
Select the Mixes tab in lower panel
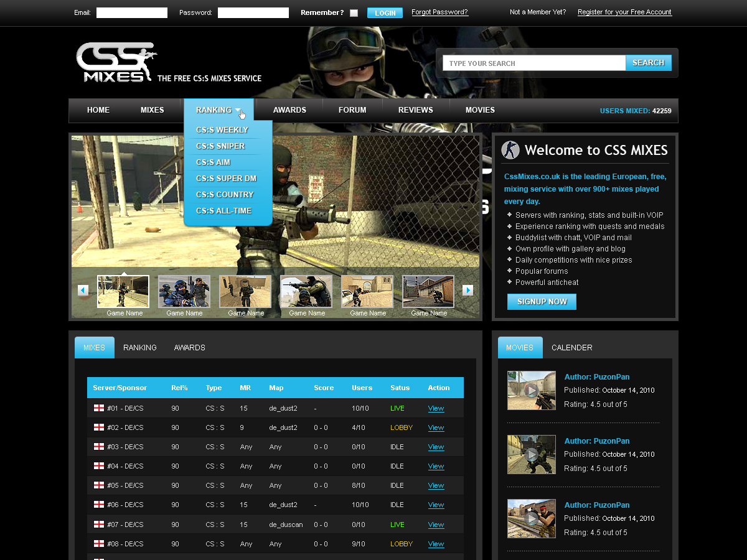95,348
